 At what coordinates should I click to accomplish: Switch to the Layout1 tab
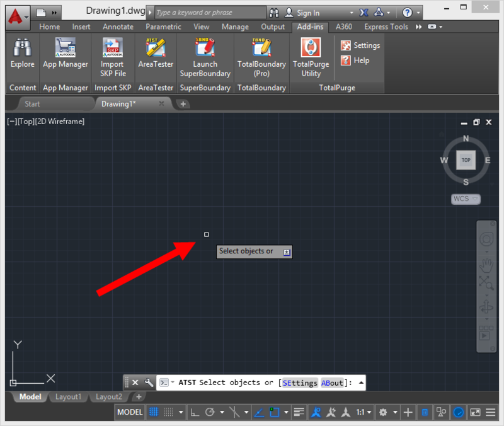[68, 397]
